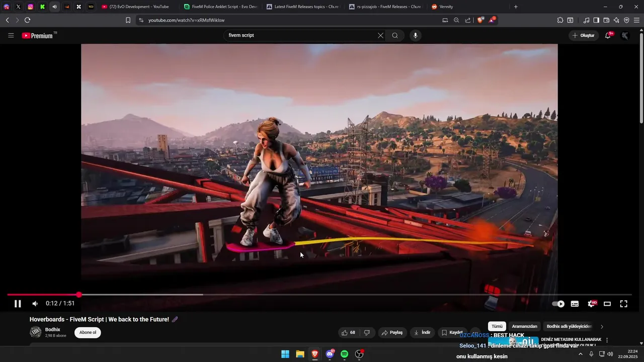Expand more filter chips with right chevron
Image resolution: width=644 pixels, height=362 pixels.
(602, 326)
